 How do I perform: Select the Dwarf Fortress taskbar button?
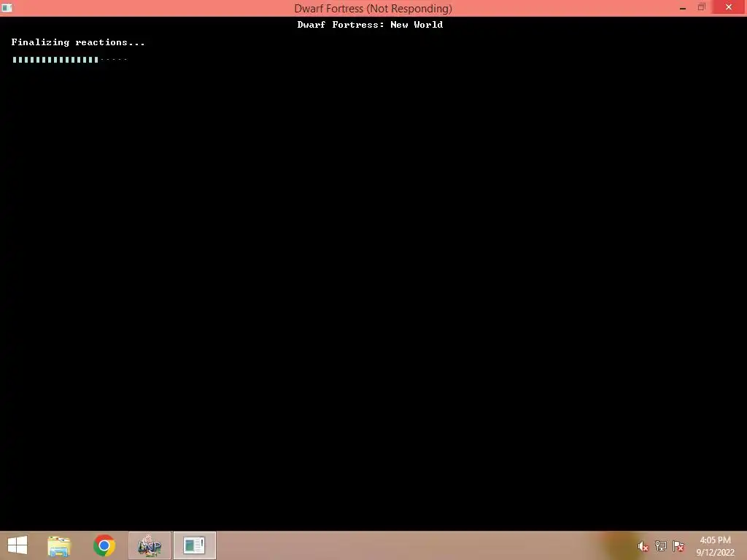[194, 545]
